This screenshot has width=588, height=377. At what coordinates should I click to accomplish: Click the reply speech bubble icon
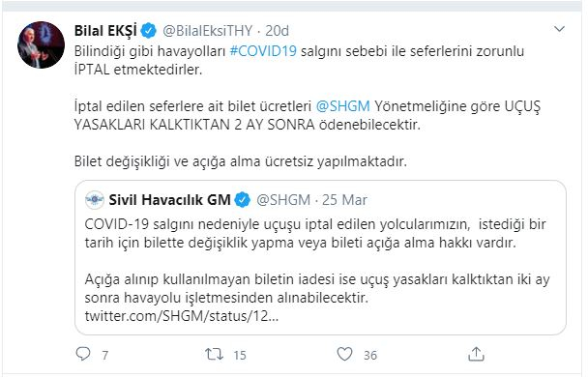click(x=83, y=354)
